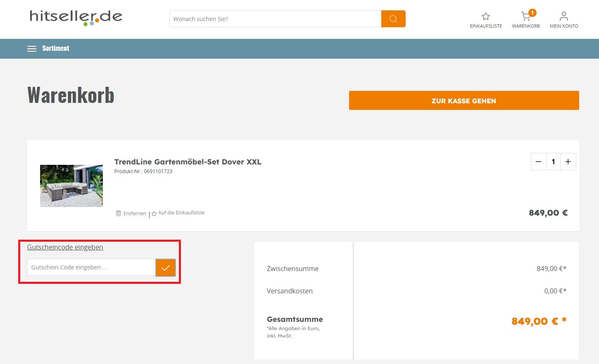Click the trash icon next to Entfernen
The image size is (599, 364).
pyautogui.click(x=119, y=213)
